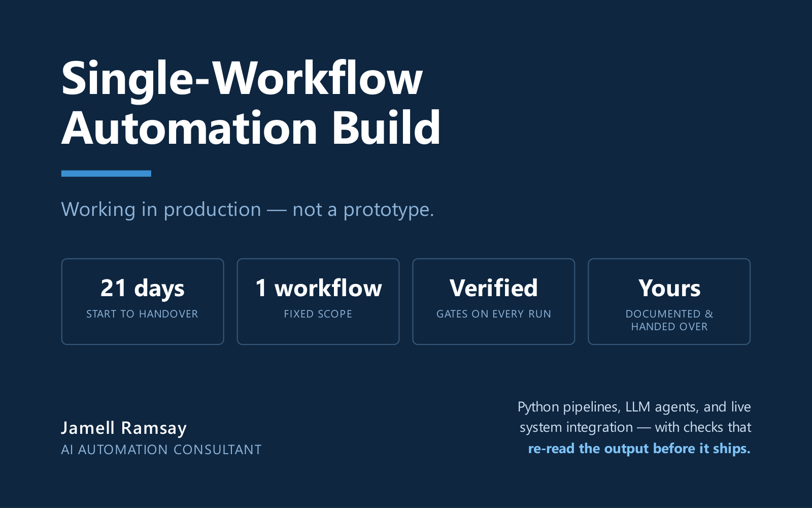Click the system integration text line
The image size is (812, 508).
pos(635,427)
